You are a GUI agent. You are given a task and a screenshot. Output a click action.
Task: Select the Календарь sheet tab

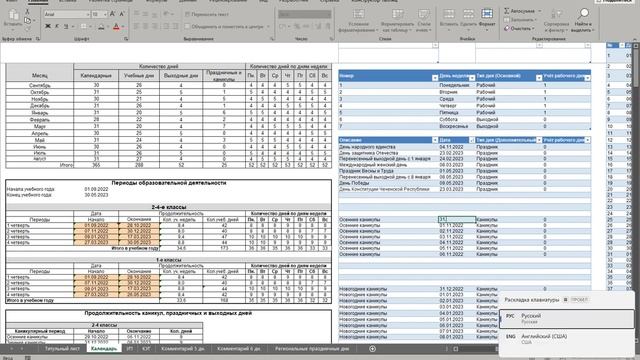click(104, 349)
